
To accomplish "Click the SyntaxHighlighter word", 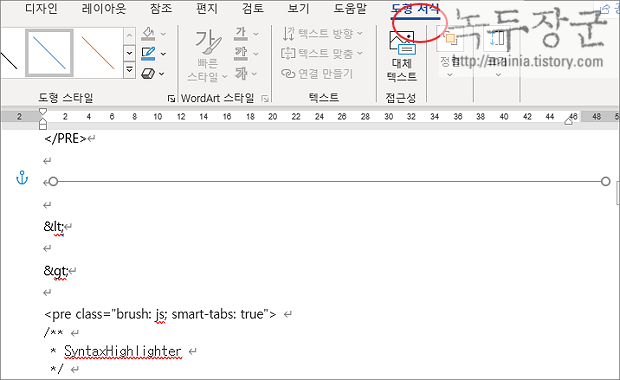I will click(x=123, y=351).
